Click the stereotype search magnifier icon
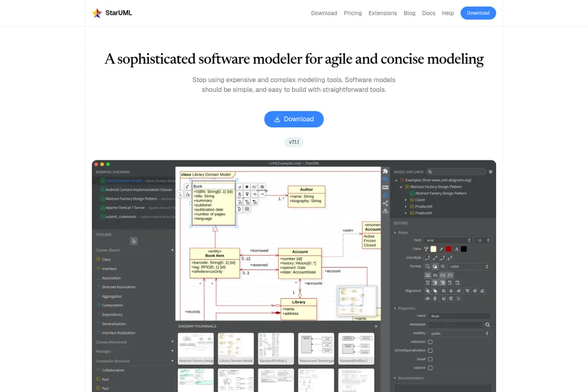Viewport: 588px width, 392px height. coord(488,325)
